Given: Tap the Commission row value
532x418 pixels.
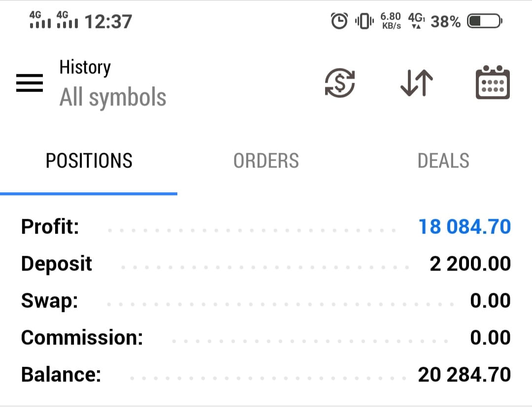Looking at the screenshot, I should click(490, 338).
